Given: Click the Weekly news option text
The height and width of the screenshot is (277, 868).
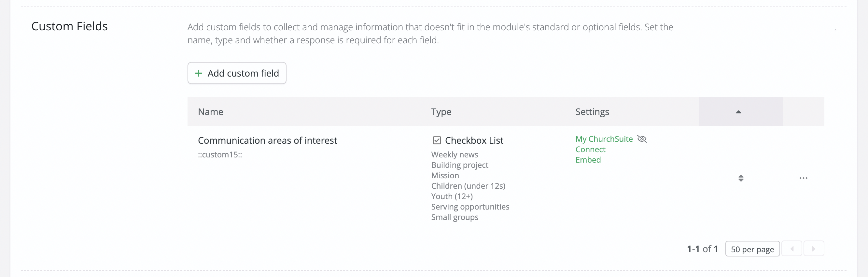Looking at the screenshot, I should (x=455, y=155).
